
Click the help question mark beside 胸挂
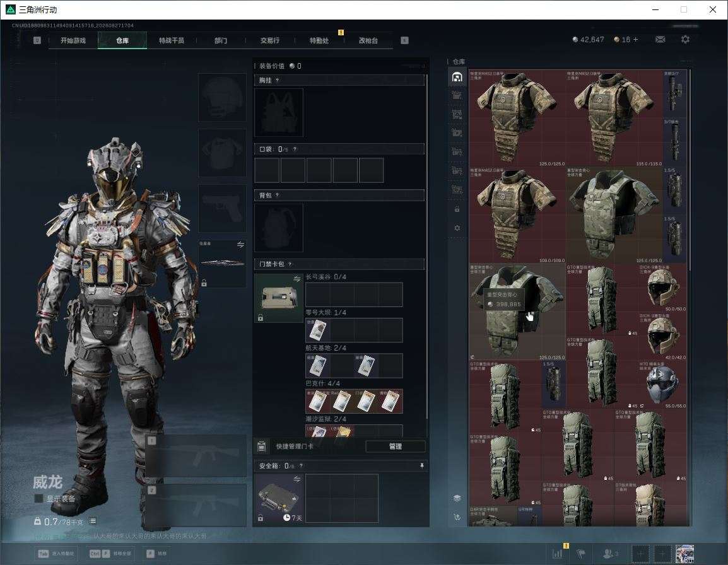pyautogui.click(x=277, y=80)
